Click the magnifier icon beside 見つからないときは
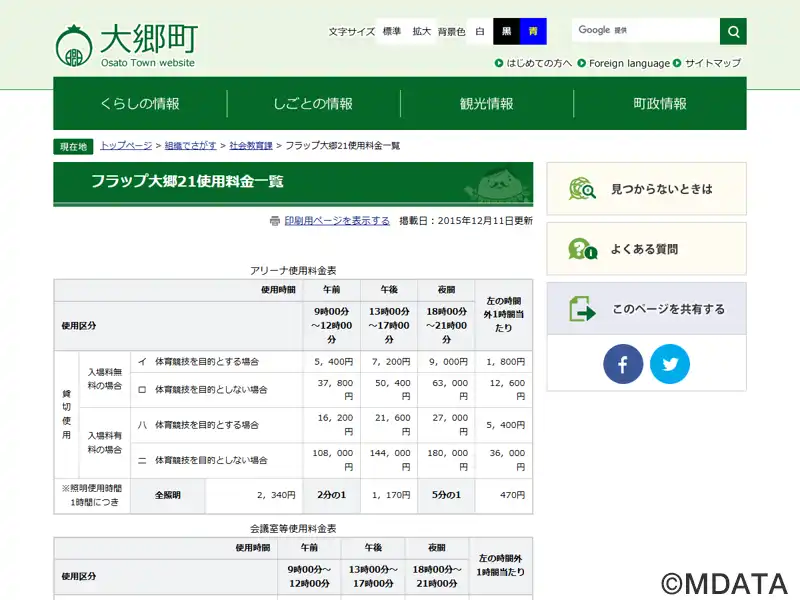Viewport: 800px width, 600px height. point(582,189)
